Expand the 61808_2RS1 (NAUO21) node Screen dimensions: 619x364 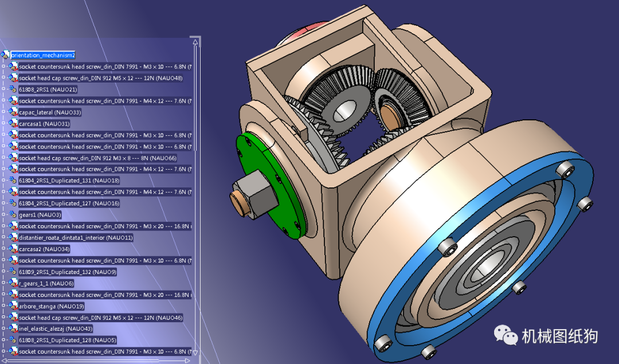(3, 89)
